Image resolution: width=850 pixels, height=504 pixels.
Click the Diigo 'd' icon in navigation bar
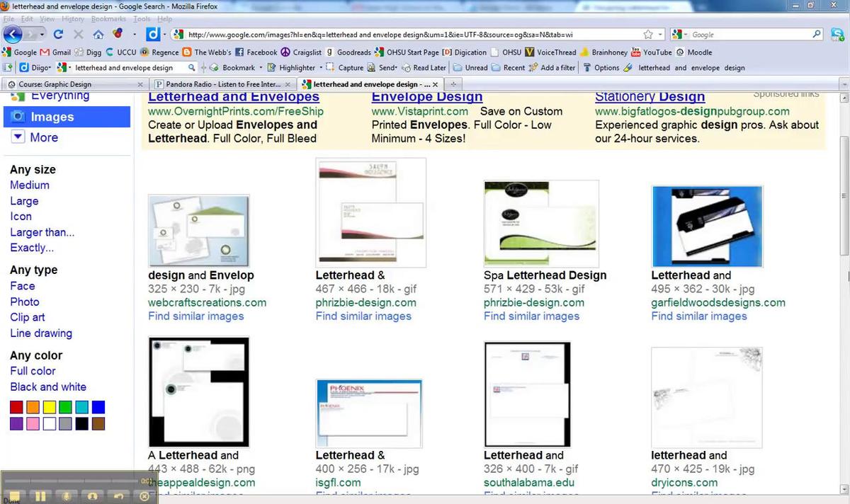tap(152, 34)
